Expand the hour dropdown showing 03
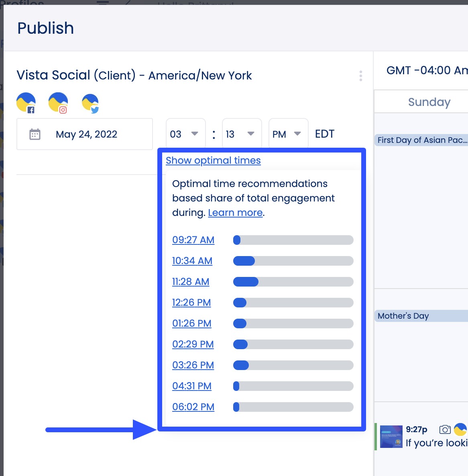Image resolution: width=468 pixels, height=476 pixels. click(185, 134)
